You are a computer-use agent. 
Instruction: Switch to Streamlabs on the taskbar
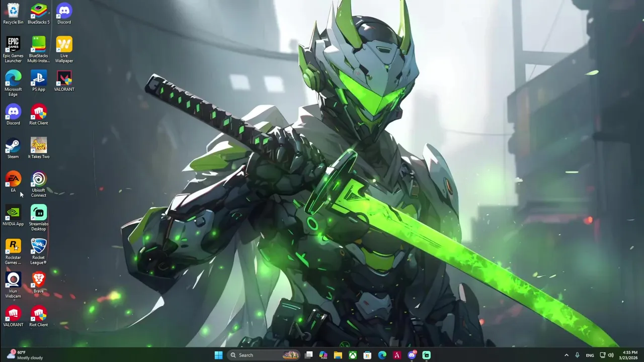(x=427, y=355)
